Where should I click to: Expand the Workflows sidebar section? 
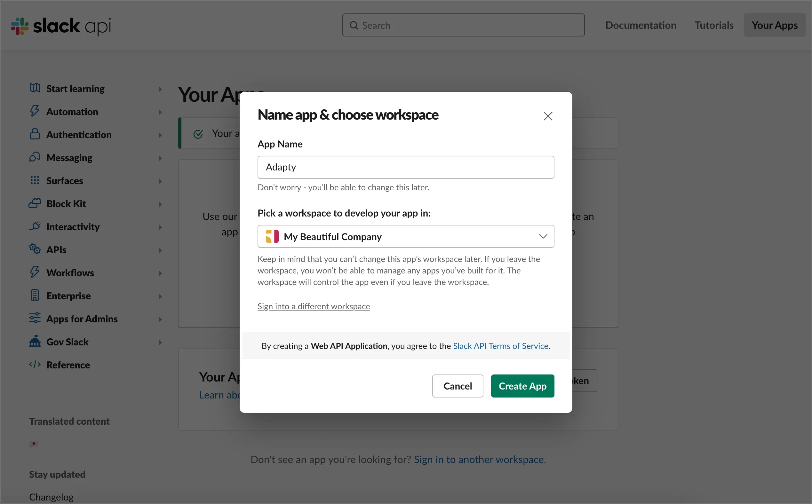point(160,273)
